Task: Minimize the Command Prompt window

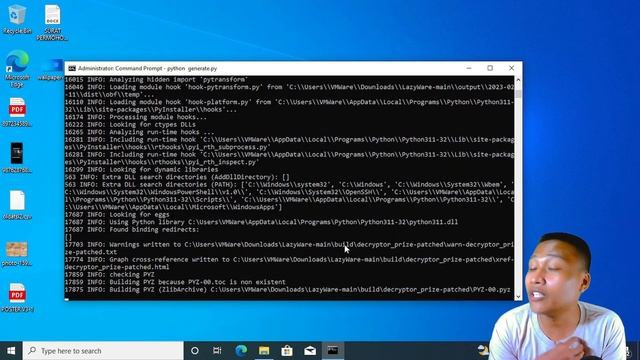Action: point(469,68)
